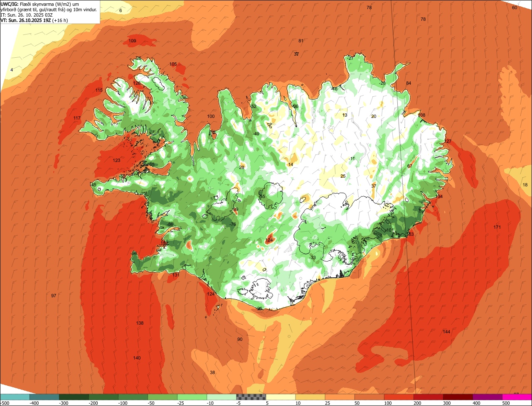Viewport: 532px width, 406px height.
Task: Click the legend label '200'
Action: (417, 403)
